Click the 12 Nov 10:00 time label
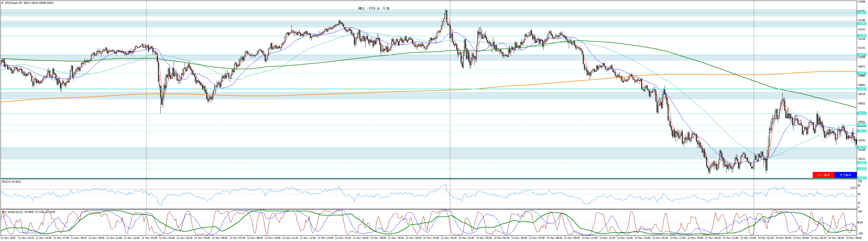The height and width of the screenshot is (241, 868). [273, 238]
